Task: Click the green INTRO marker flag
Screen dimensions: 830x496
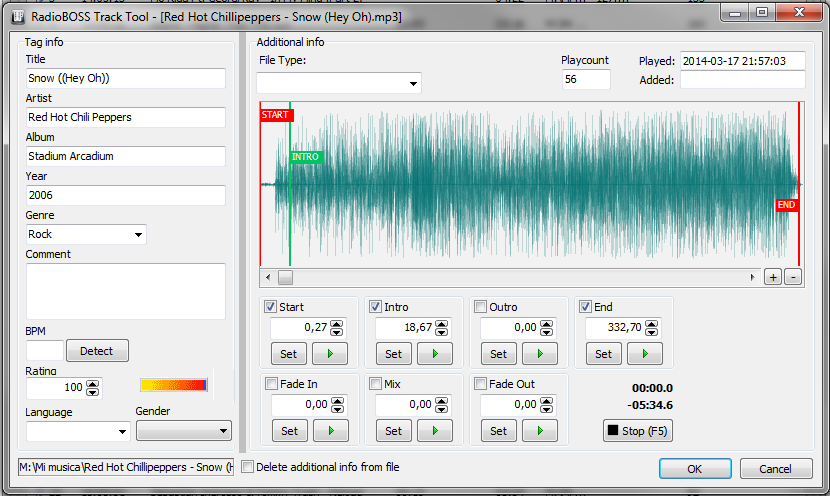Action: (306, 157)
